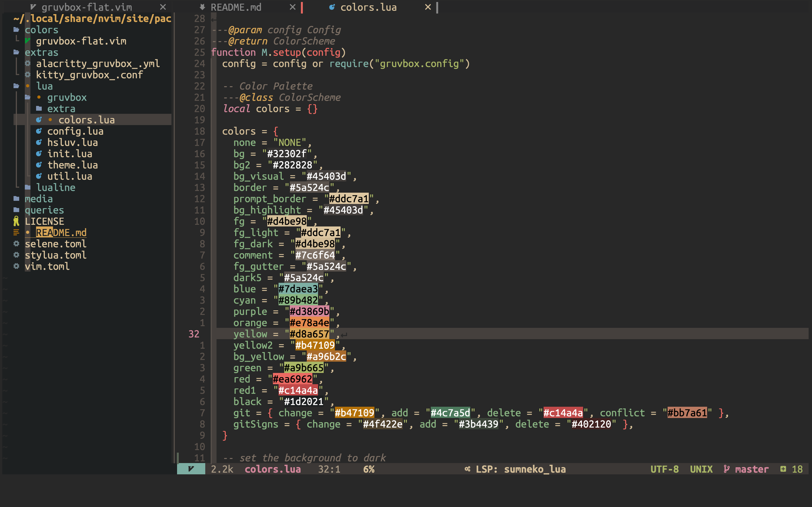Switch to the gruvbox-flat.vim tab
The width and height of the screenshot is (812, 507).
coord(87,7)
